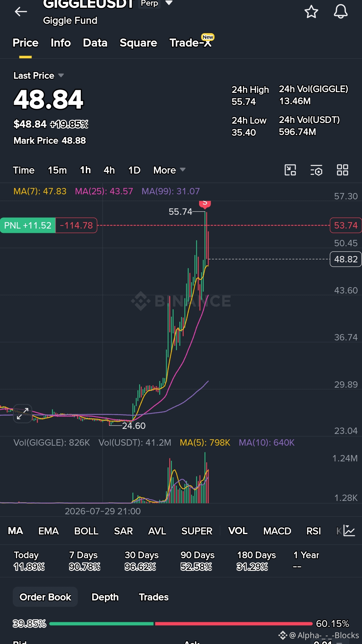This screenshot has width=362, height=644.
Task: Open price alerts via bell icon
Action: coord(341,12)
